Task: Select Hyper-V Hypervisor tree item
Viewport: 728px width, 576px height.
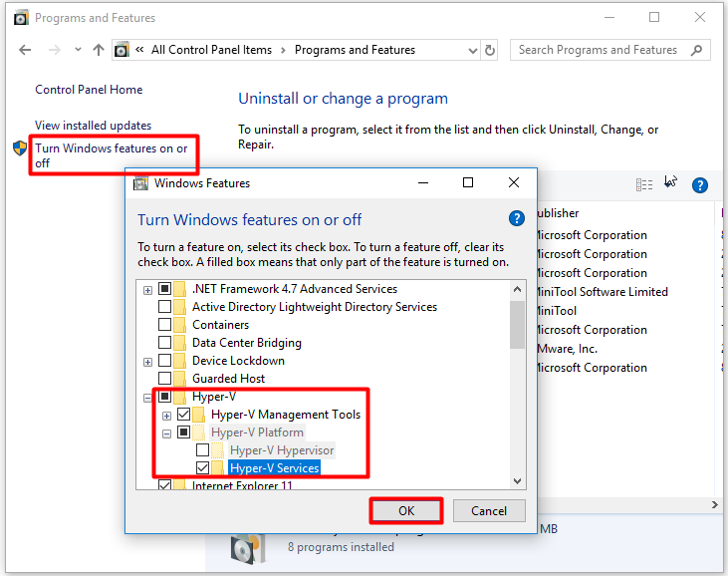Action: (282, 450)
